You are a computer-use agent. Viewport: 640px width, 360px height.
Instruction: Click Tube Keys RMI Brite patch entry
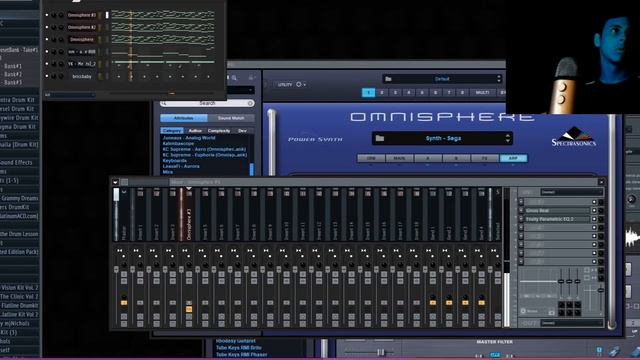pyautogui.click(x=239, y=348)
